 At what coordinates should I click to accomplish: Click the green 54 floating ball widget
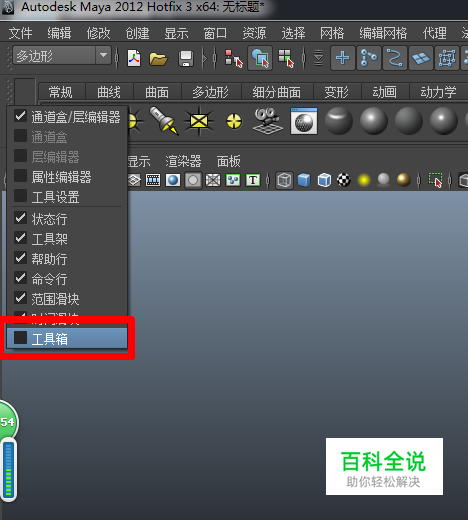click(x=8, y=422)
